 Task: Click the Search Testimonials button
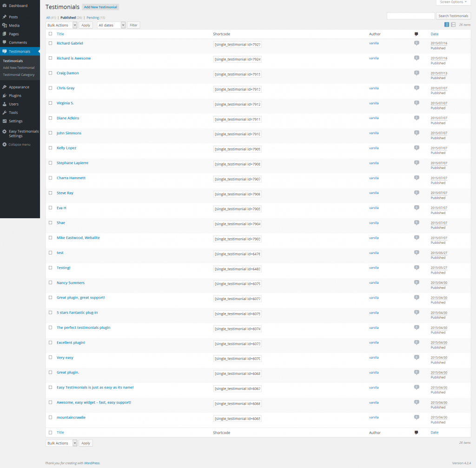pos(453,16)
